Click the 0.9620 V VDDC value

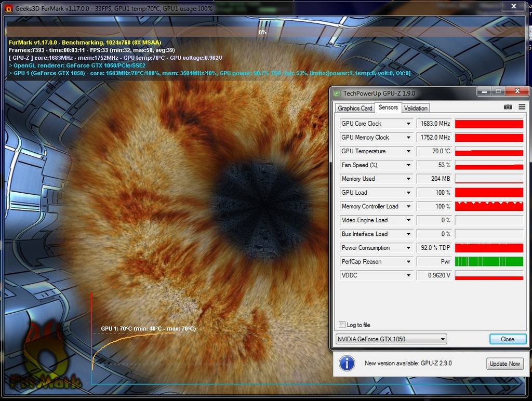(434, 275)
